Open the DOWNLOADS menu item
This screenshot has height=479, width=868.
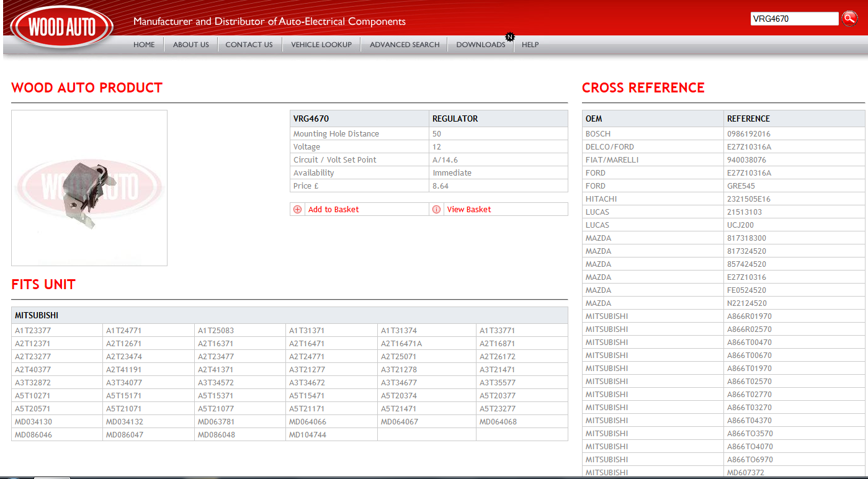[481, 45]
